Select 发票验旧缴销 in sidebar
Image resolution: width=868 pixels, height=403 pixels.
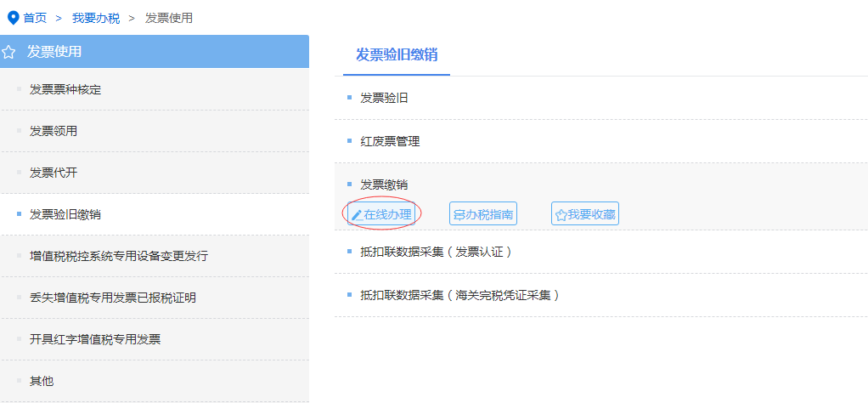coord(155,214)
